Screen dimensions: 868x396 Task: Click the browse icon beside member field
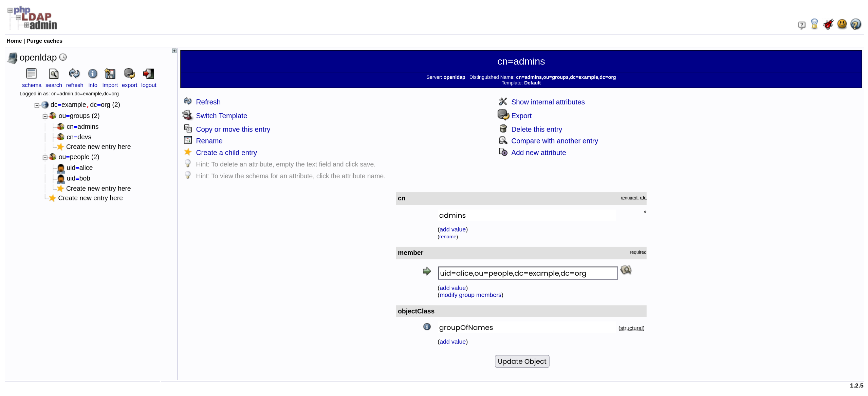(626, 270)
